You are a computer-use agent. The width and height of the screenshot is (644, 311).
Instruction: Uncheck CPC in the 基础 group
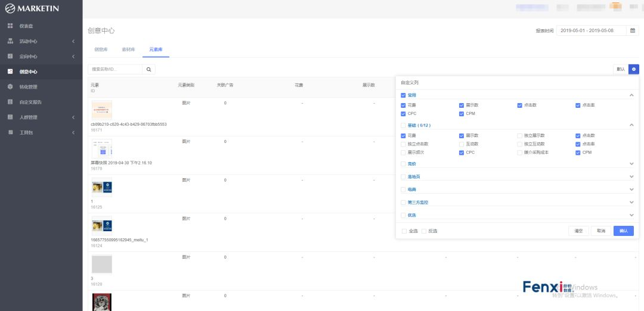pos(461,153)
